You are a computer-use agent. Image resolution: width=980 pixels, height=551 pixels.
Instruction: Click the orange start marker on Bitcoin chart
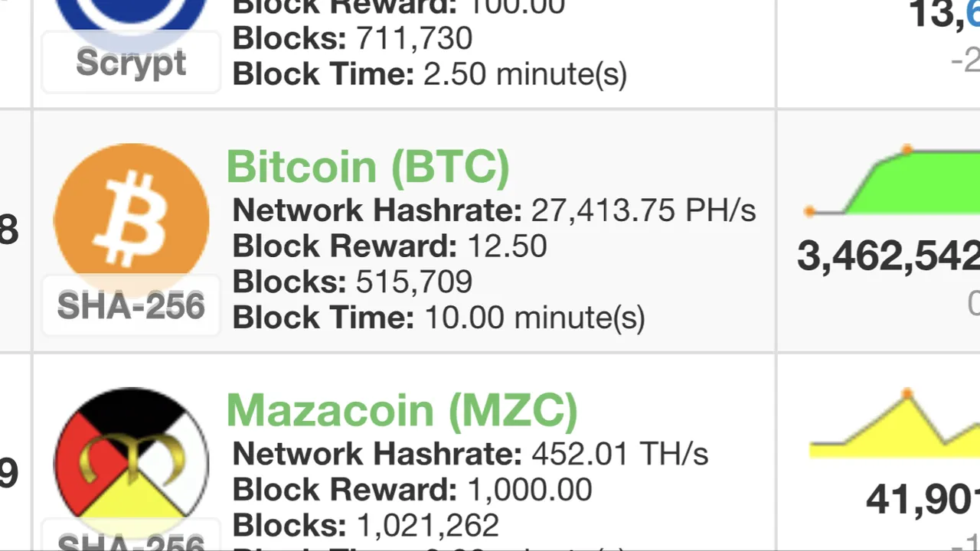(809, 211)
